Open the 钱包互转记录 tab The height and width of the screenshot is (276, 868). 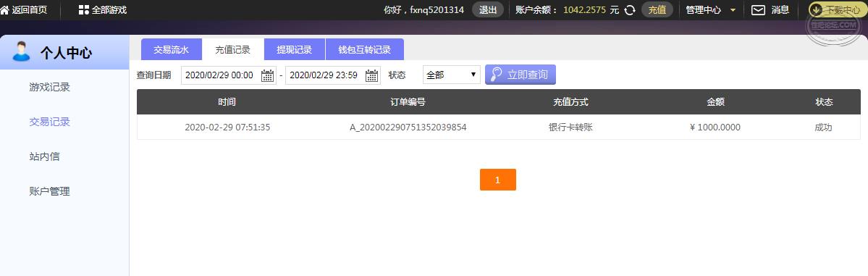[365, 49]
